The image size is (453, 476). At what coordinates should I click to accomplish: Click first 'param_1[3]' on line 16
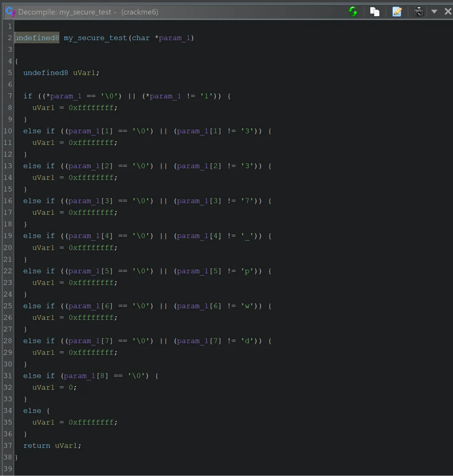point(91,201)
